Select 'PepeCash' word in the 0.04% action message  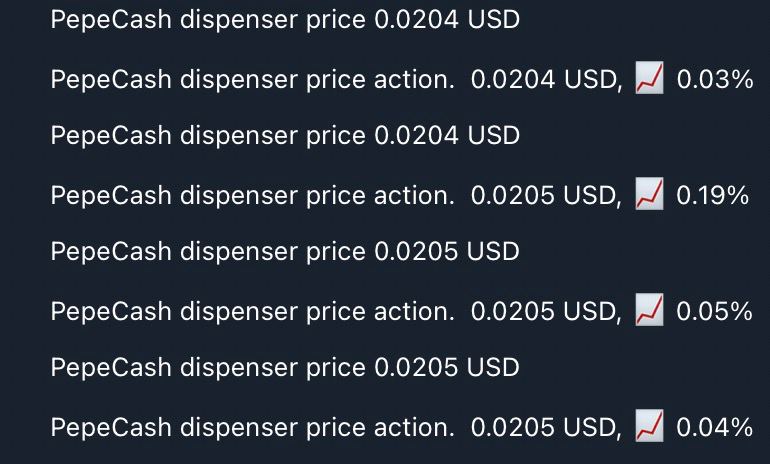click(111, 427)
